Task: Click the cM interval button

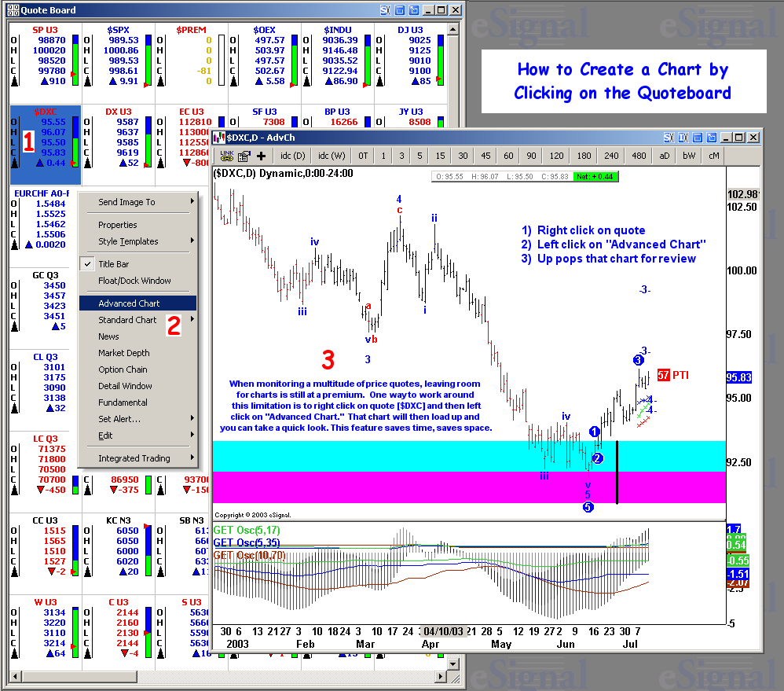Action: [x=714, y=156]
